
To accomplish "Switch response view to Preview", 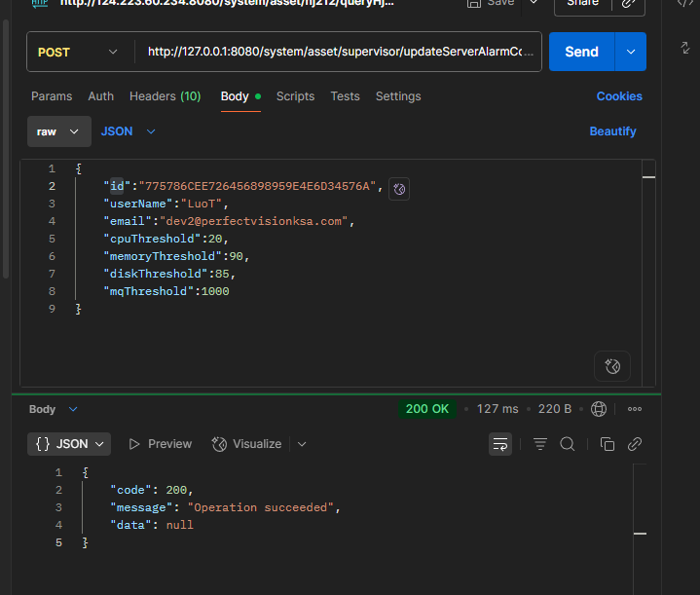I will [161, 444].
